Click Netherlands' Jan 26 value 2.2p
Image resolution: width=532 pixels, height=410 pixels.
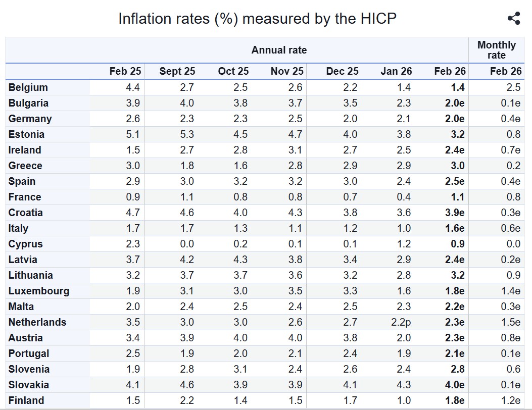[401, 322]
